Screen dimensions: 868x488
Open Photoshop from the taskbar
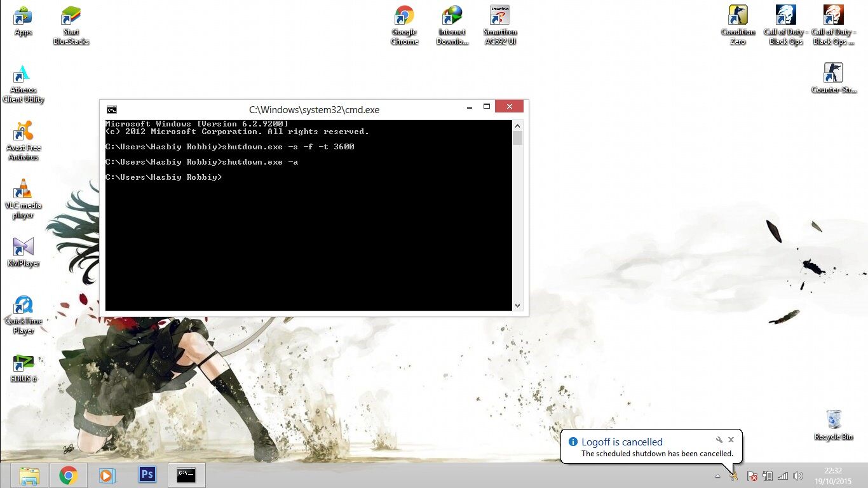pos(147,475)
